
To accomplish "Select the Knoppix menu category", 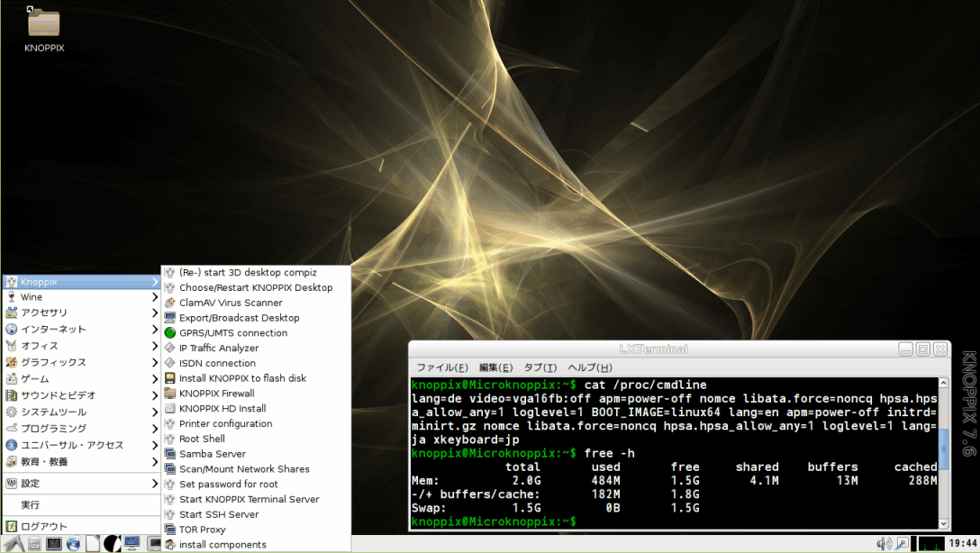I will tap(81, 282).
